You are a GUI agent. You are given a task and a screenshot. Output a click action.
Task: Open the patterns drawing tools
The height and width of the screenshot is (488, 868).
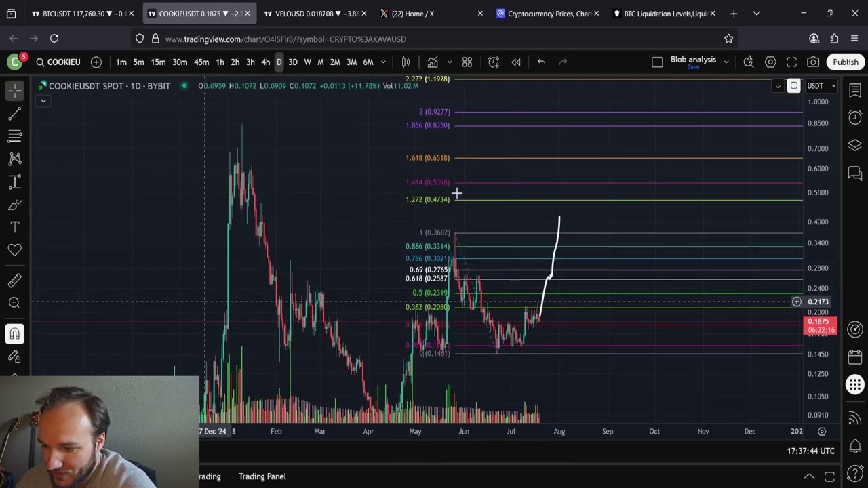coord(15,159)
